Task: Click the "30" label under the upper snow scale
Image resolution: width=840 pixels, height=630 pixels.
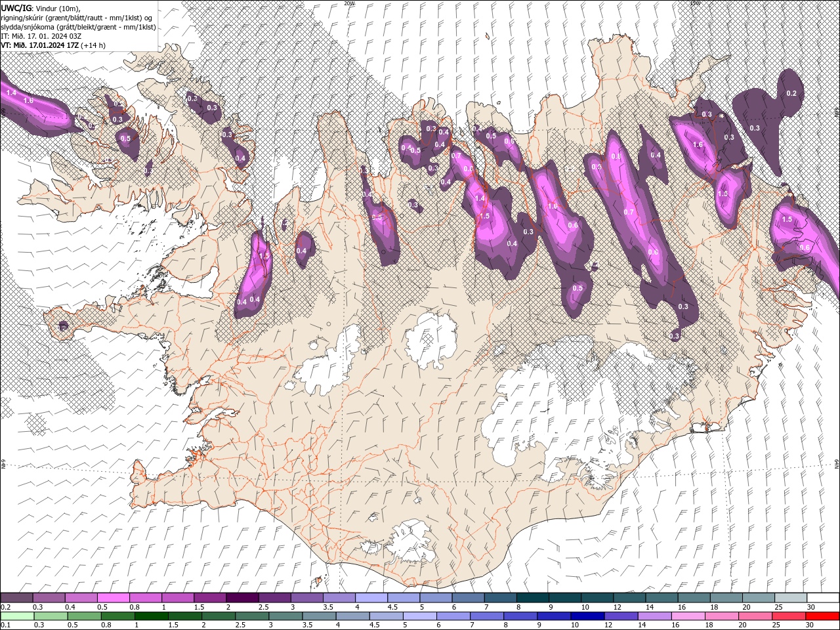Action: point(810,607)
